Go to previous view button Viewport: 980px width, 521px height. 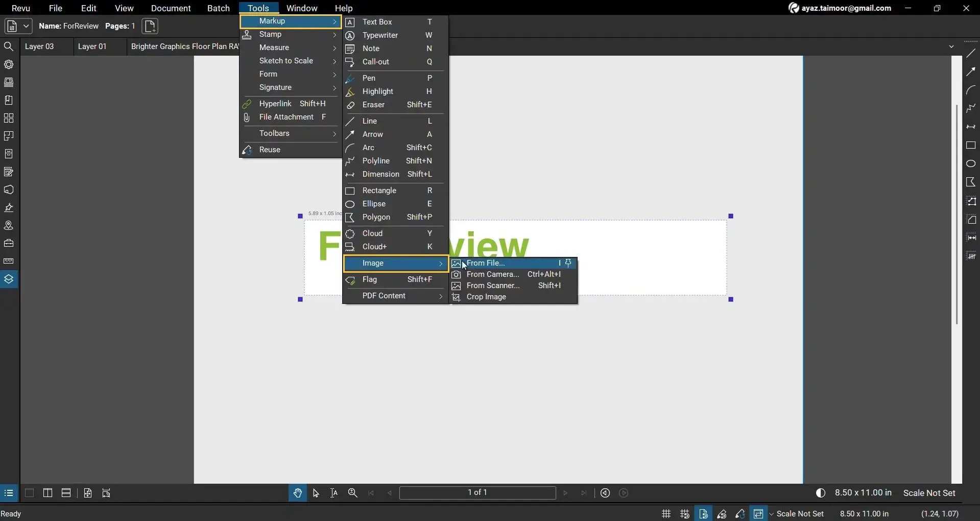coord(605,493)
